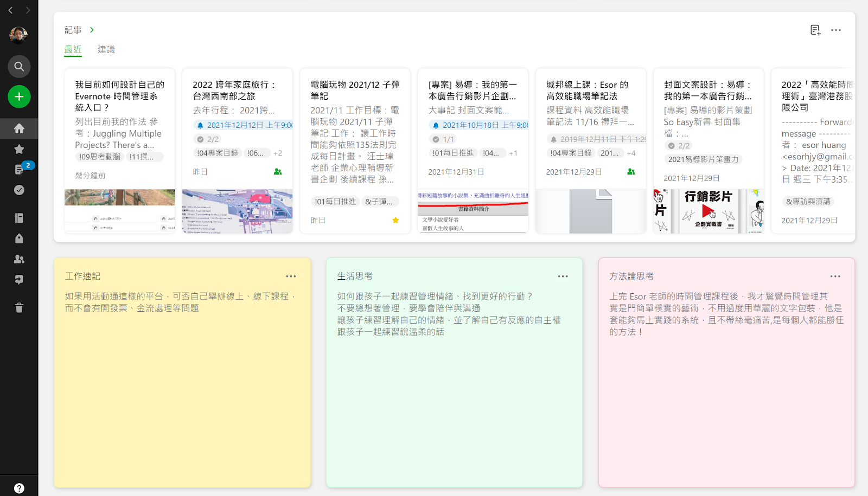Viewport: 868px width, 496px height.
Task: Click document thumbnail on 城邦線上課 card
Action: (x=591, y=211)
